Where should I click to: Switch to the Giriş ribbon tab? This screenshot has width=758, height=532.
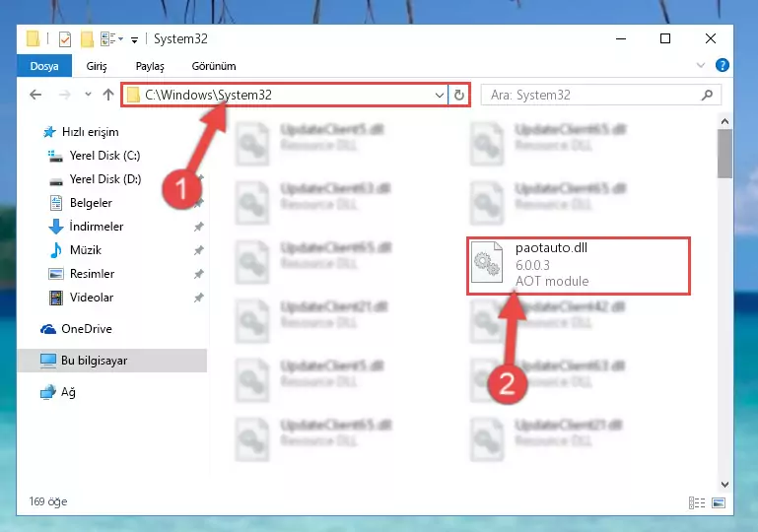[97, 66]
